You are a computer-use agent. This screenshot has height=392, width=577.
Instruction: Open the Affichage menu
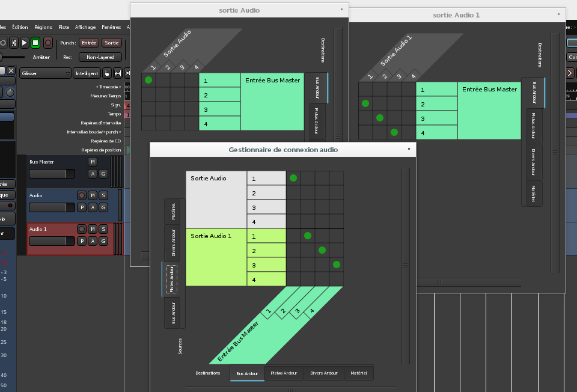(x=85, y=27)
